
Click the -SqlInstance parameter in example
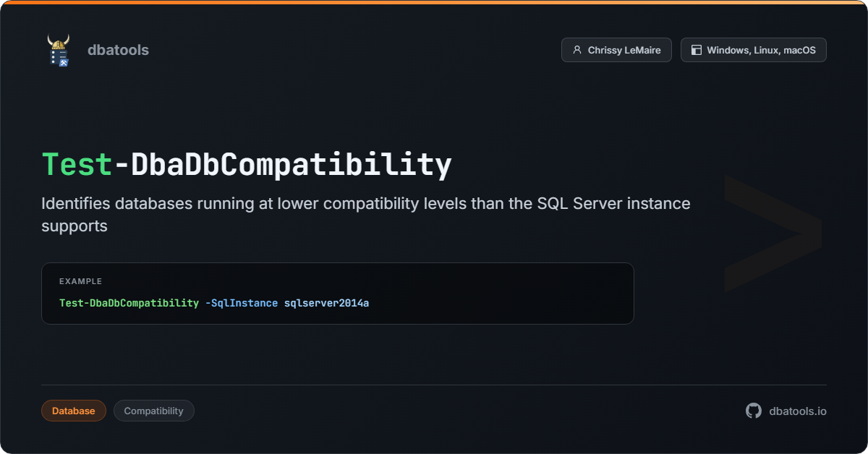242,303
